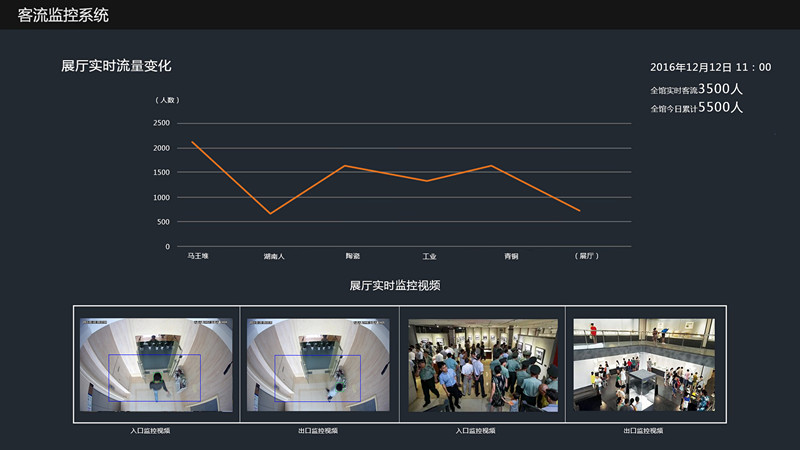Click the 青铜 data point on the line
800x450 pixels.
[492, 166]
